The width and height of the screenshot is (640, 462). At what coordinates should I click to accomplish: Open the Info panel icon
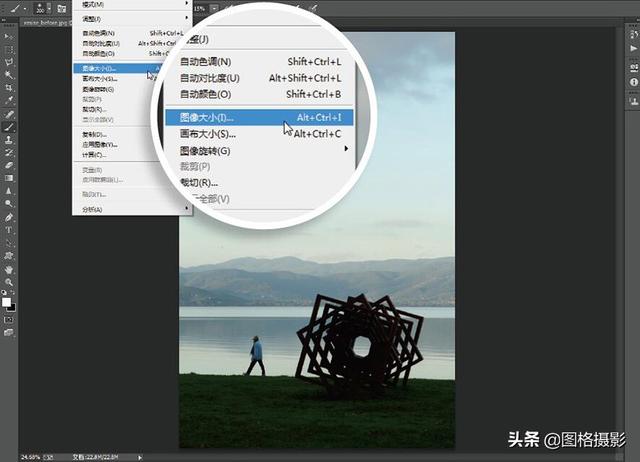[633, 82]
